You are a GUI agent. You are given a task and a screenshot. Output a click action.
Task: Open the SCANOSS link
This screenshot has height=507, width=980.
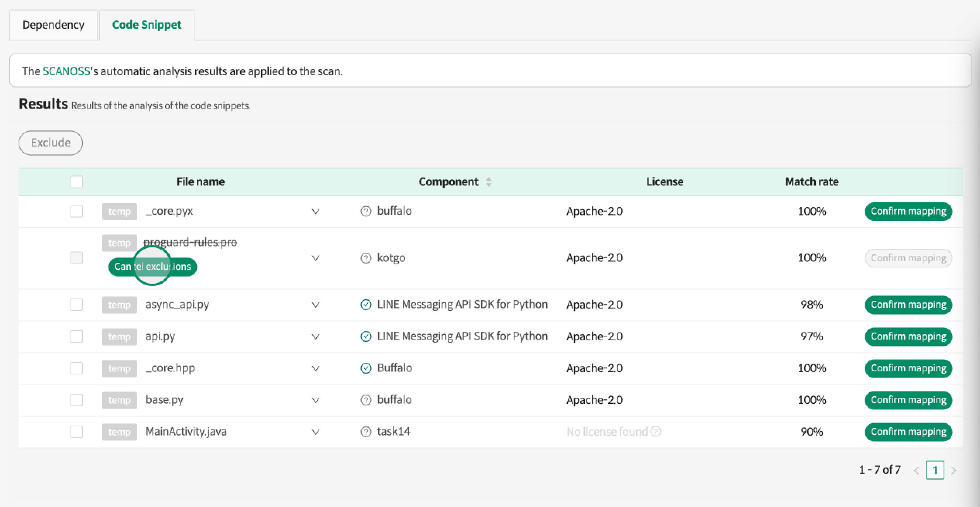(x=66, y=71)
